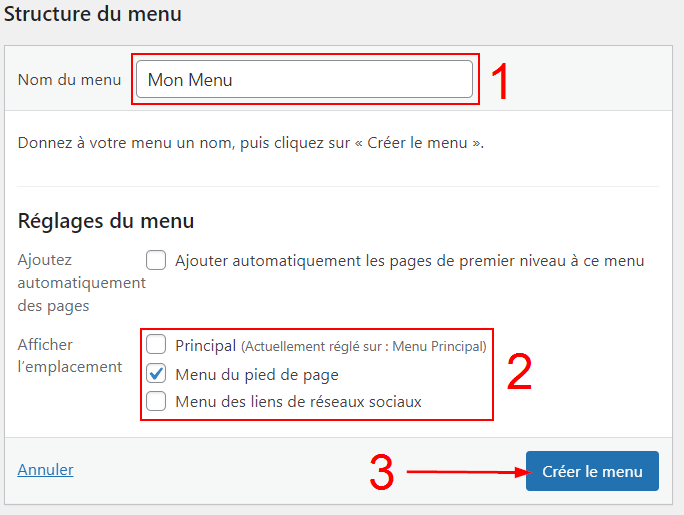Click the Principal label text
The image size is (684, 515).
pos(205,346)
